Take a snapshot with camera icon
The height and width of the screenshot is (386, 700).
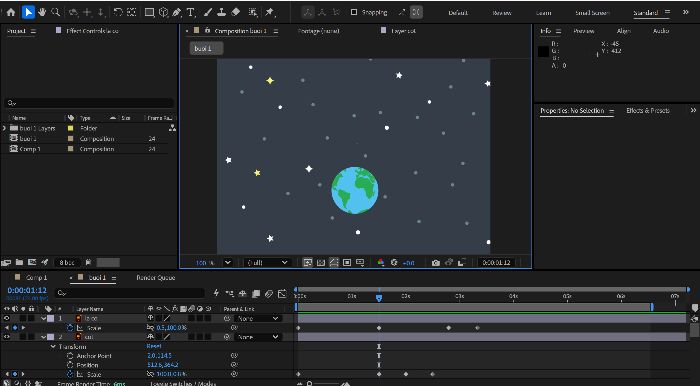(436, 263)
